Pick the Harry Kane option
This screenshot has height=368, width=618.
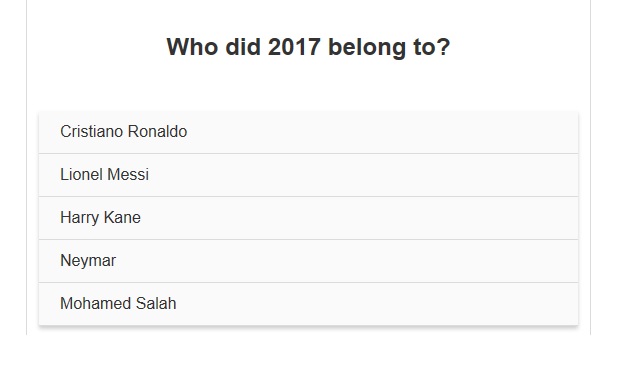click(x=308, y=218)
